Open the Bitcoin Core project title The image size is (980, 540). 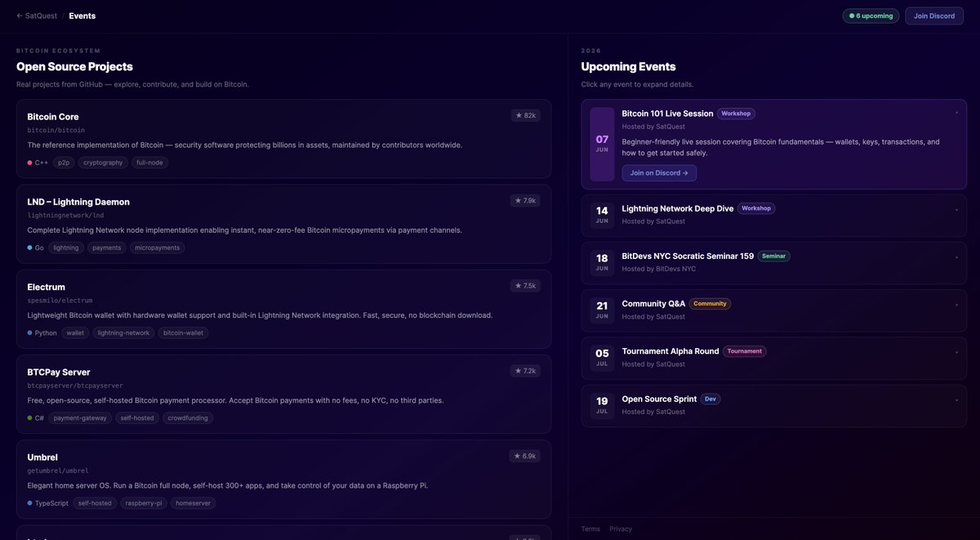53,117
